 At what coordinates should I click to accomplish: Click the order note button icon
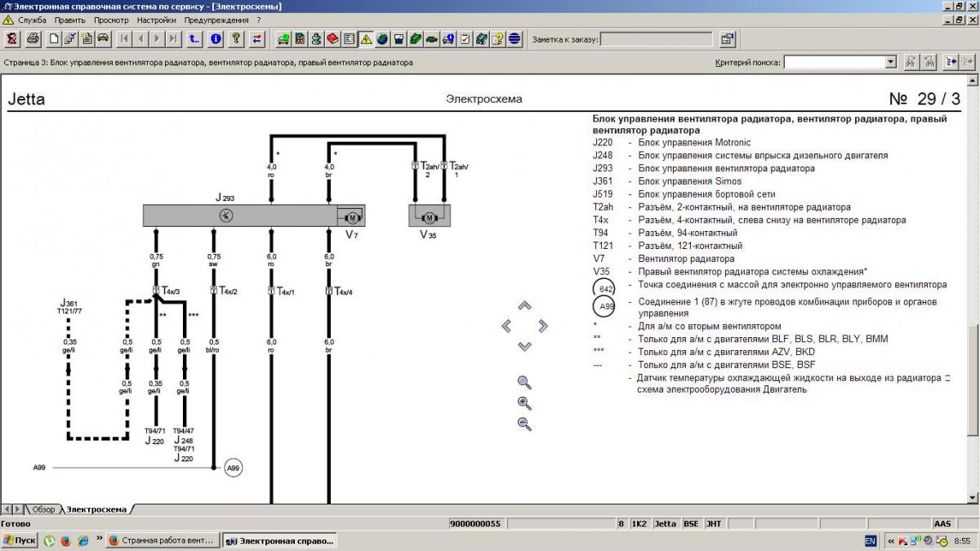click(727, 38)
